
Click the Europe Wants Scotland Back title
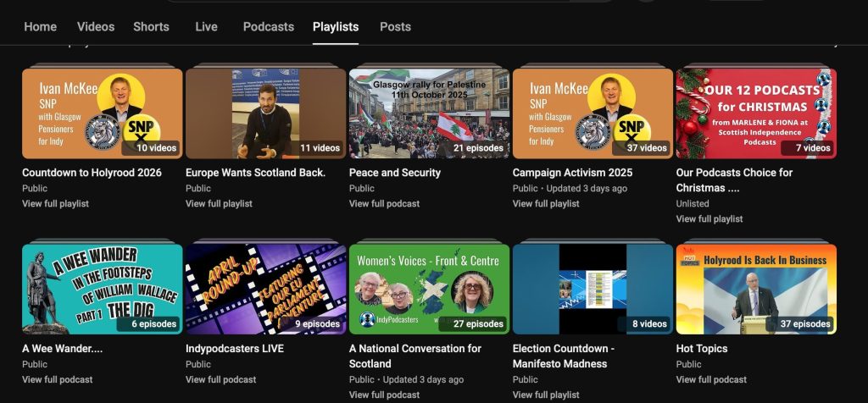click(x=255, y=173)
